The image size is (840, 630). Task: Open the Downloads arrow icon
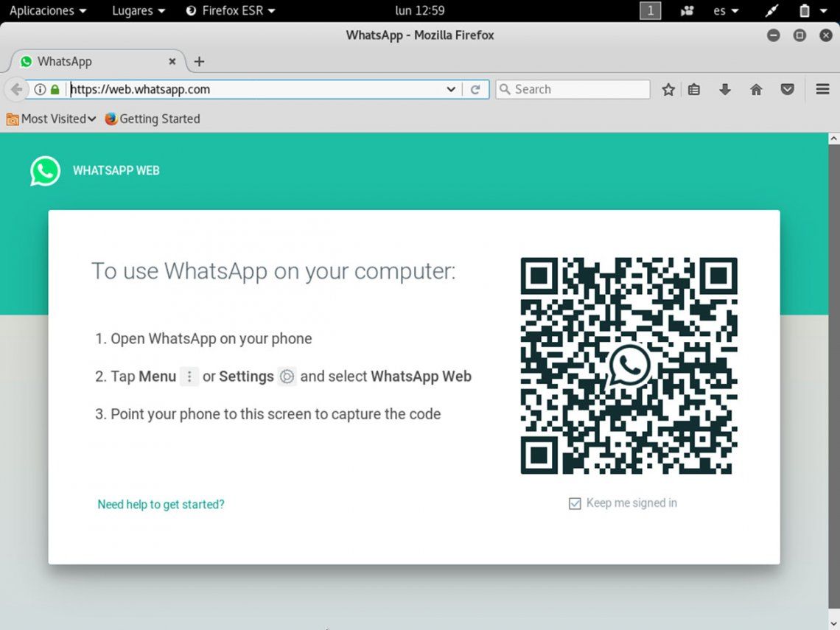coord(725,89)
